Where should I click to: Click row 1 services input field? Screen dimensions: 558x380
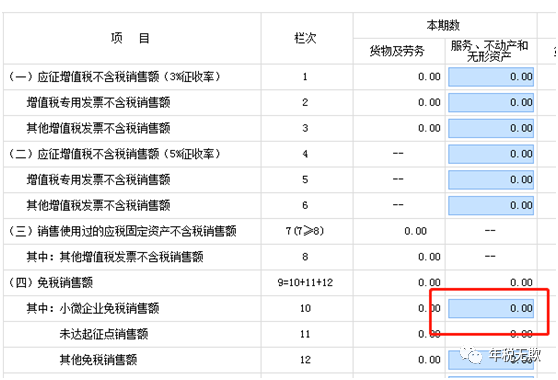click(x=491, y=77)
